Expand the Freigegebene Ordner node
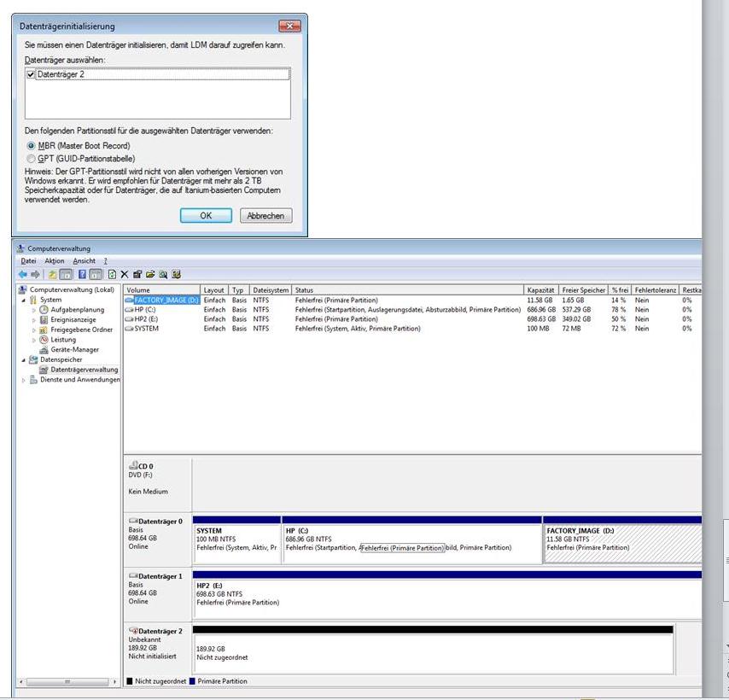729x700 pixels. 34,330
